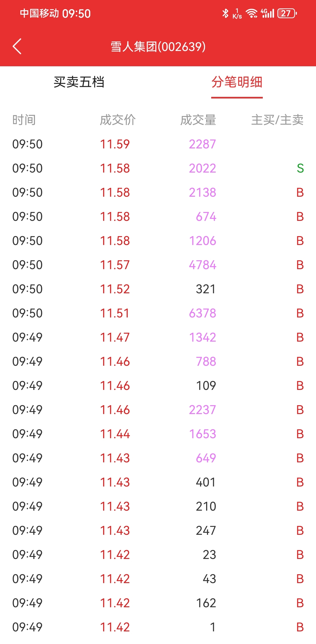Tap the 雪人集团(002639) title

click(158, 47)
